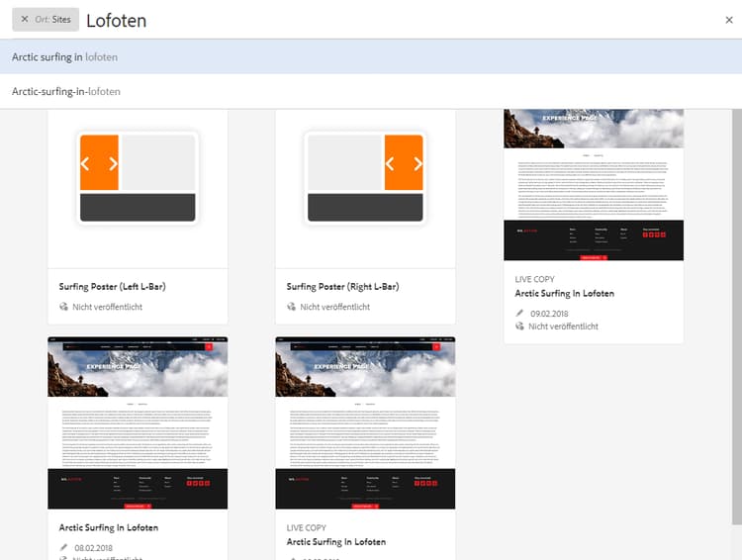
Task: Open bottom-middle Live Copy Arctic Surfing thumbnail
Action: point(365,422)
